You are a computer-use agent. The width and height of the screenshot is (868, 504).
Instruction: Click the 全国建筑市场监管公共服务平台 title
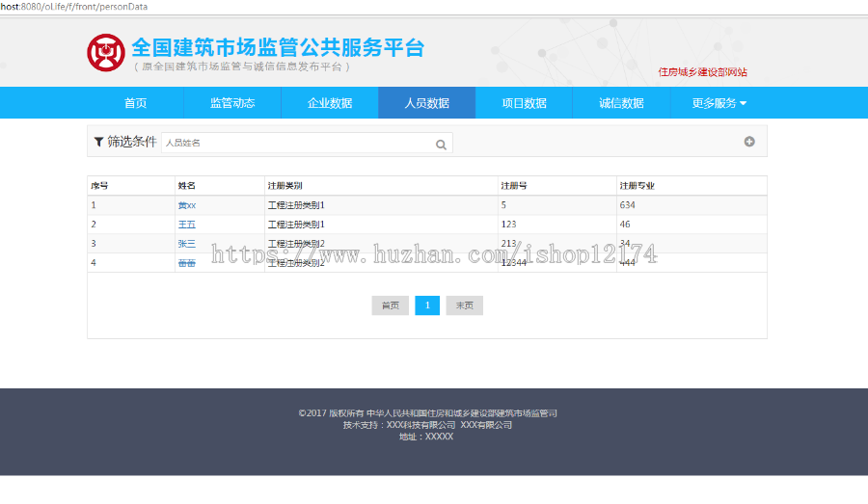278,47
